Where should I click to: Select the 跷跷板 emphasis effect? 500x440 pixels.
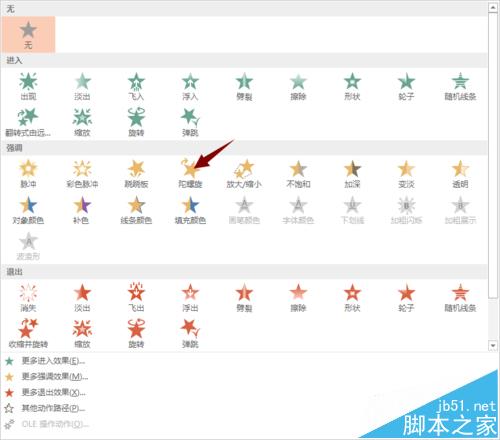coord(136,174)
